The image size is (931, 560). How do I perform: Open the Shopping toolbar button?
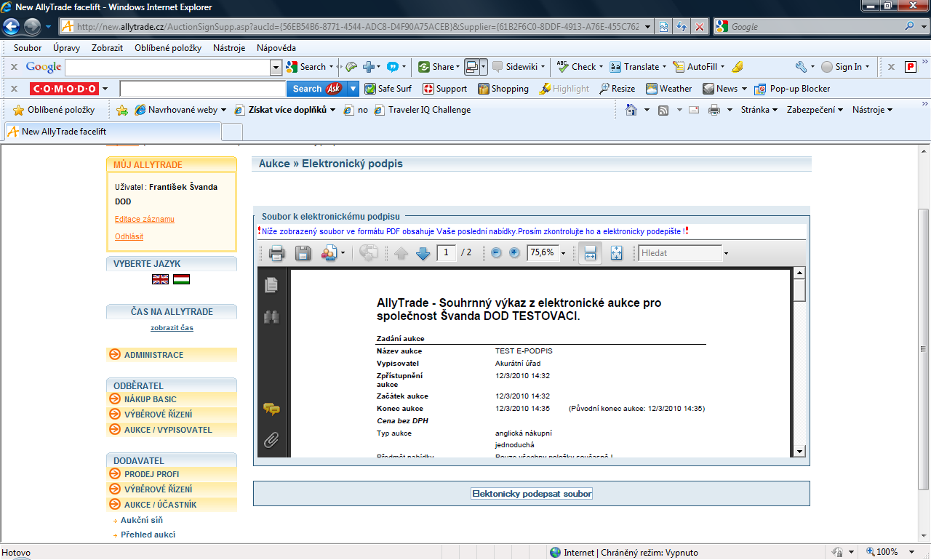pos(503,89)
